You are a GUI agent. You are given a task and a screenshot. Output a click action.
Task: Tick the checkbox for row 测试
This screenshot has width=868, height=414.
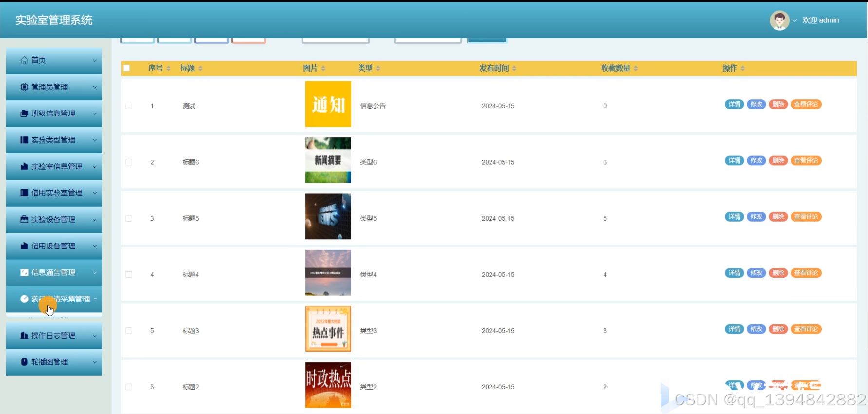tap(129, 106)
